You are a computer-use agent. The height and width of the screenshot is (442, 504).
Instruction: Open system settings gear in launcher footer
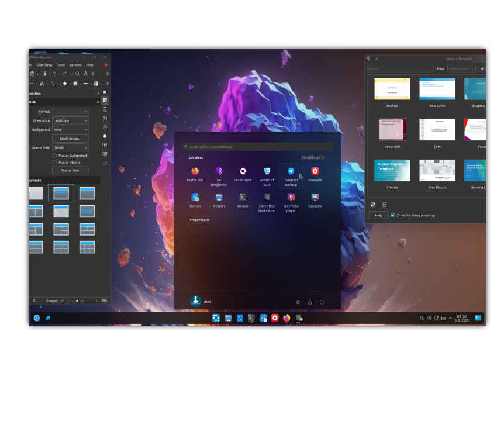(298, 302)
